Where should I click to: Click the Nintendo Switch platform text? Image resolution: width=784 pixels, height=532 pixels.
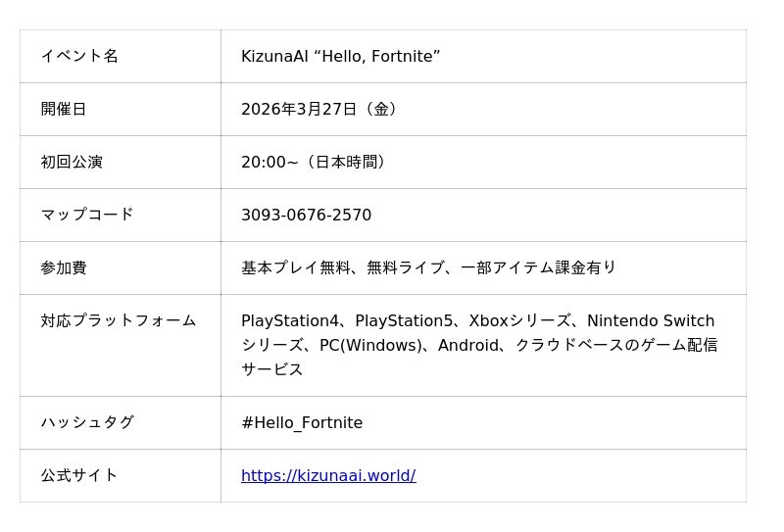(651, 321)
